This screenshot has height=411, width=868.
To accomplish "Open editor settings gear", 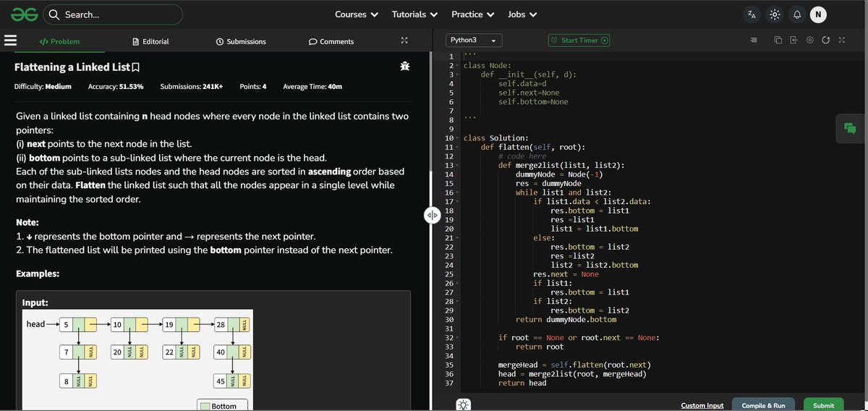I will (x=809, y=40).
